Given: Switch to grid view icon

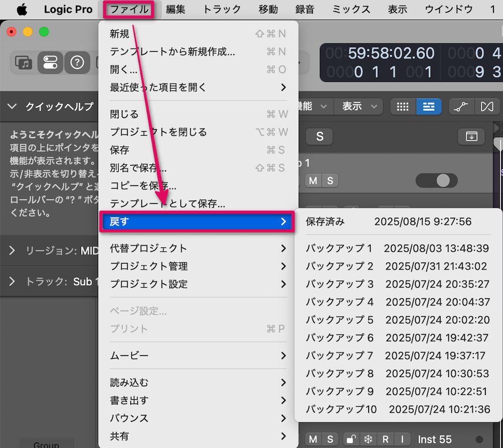Looking at the screenshot, I should pos(403,107).
